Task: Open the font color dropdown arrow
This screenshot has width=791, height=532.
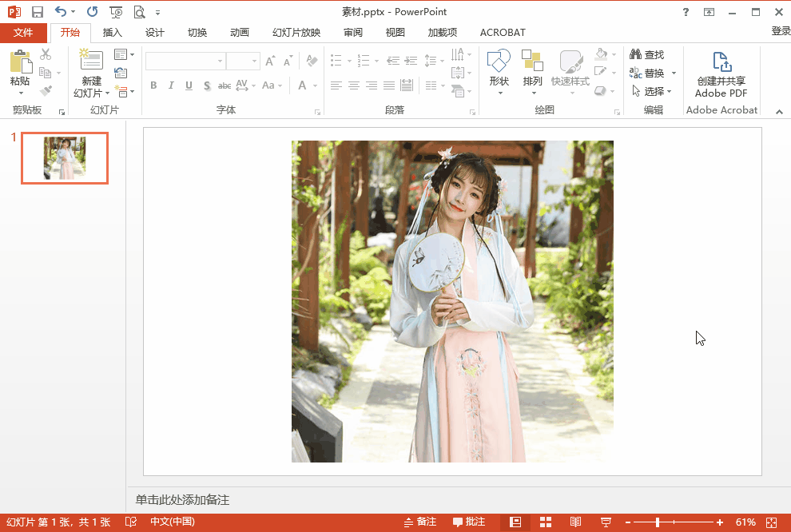Action: (x=315, y=85)
